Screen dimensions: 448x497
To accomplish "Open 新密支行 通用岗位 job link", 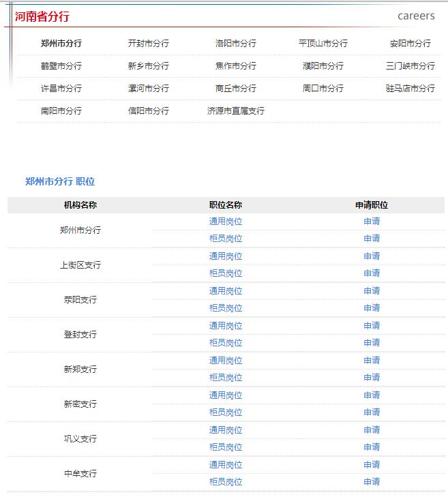I will coord(226,395).
